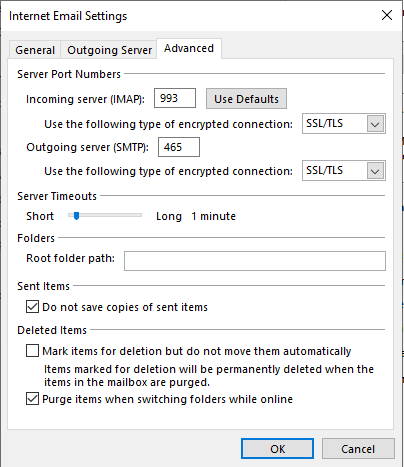Screen dimensions: 404x467
Task: Click the Server Timeouts slider handle
Action: click(x=77, y=216)
